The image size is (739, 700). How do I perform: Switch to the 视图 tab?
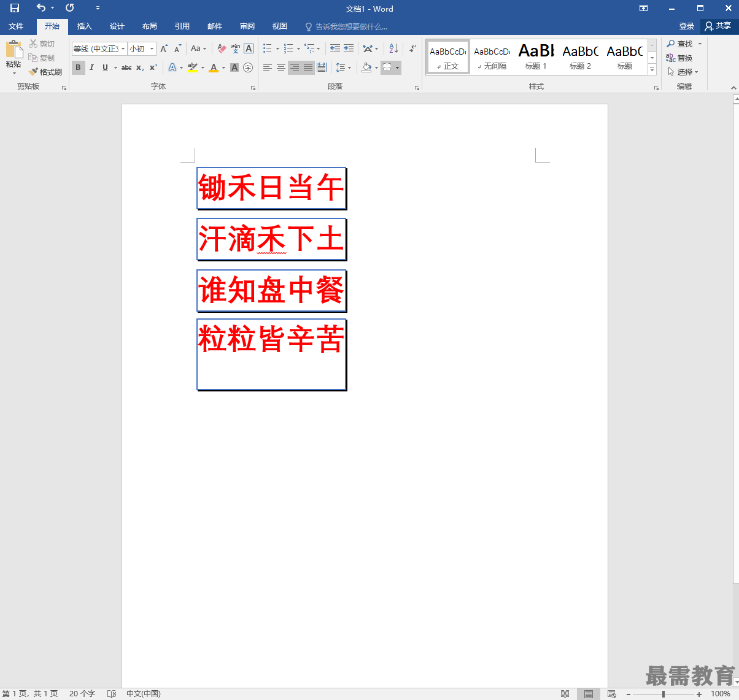[280, 26]
